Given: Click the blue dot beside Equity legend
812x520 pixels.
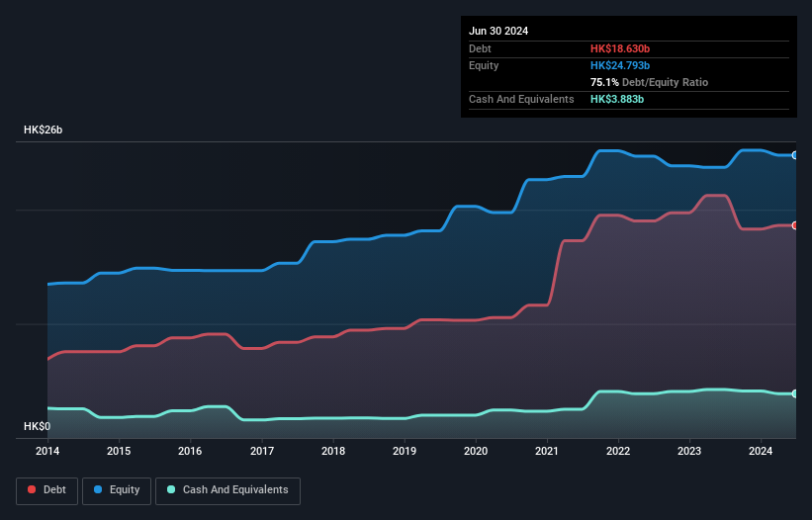Looking at the screenshot, I should (100, 489).
